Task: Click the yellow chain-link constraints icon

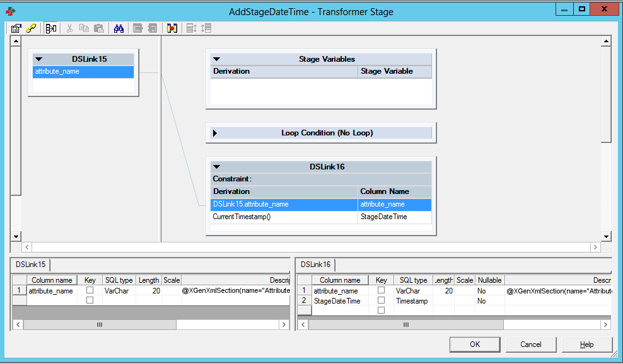Action: pos(31,28)
